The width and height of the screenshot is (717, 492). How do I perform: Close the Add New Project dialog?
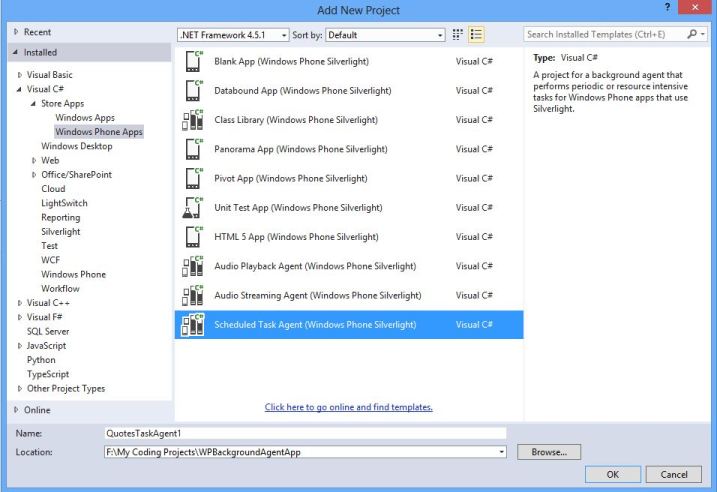coord(695,7)
